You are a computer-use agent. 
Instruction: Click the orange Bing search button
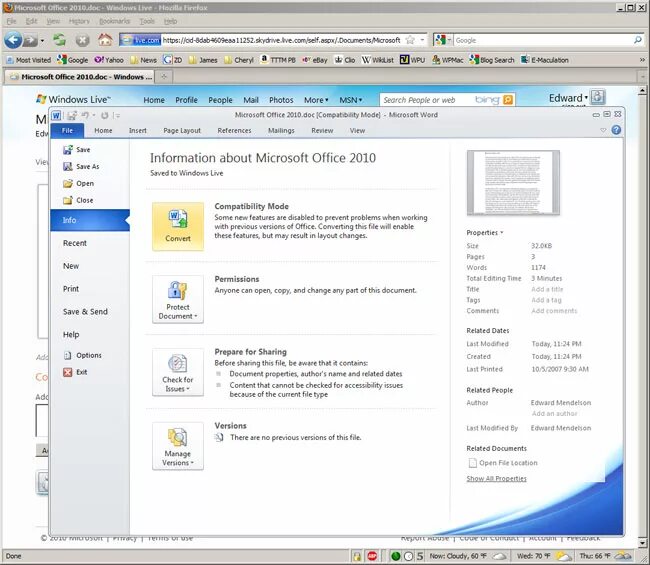pos(508,100)
